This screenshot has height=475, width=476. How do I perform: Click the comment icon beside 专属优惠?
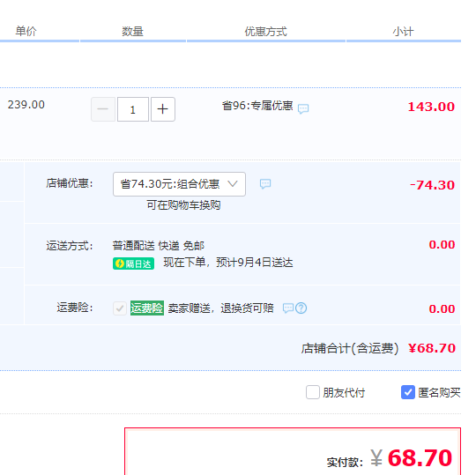(303, 108)
